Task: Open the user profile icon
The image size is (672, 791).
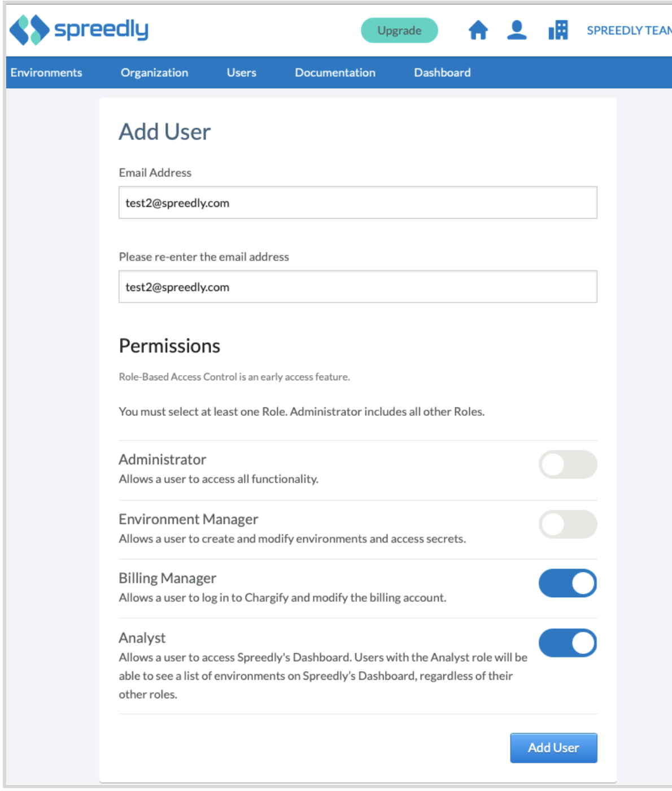Action: 517,30
